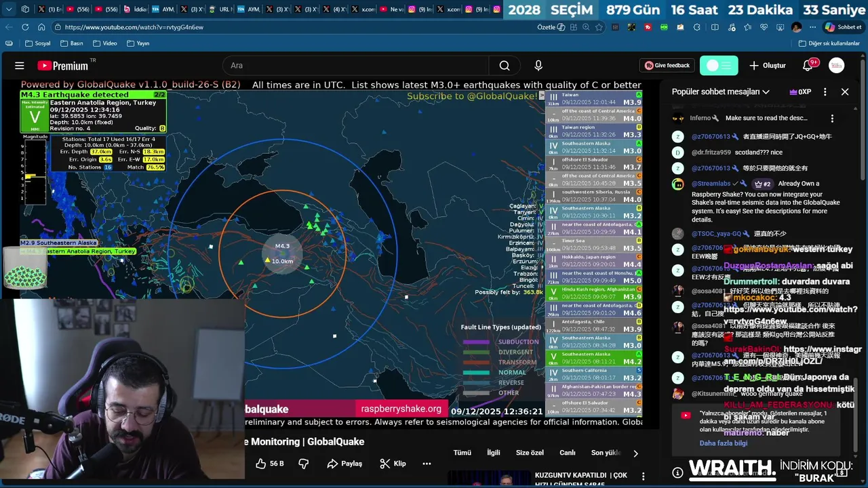Open options for suggested KUZGUNTV video

coord(643,476)
